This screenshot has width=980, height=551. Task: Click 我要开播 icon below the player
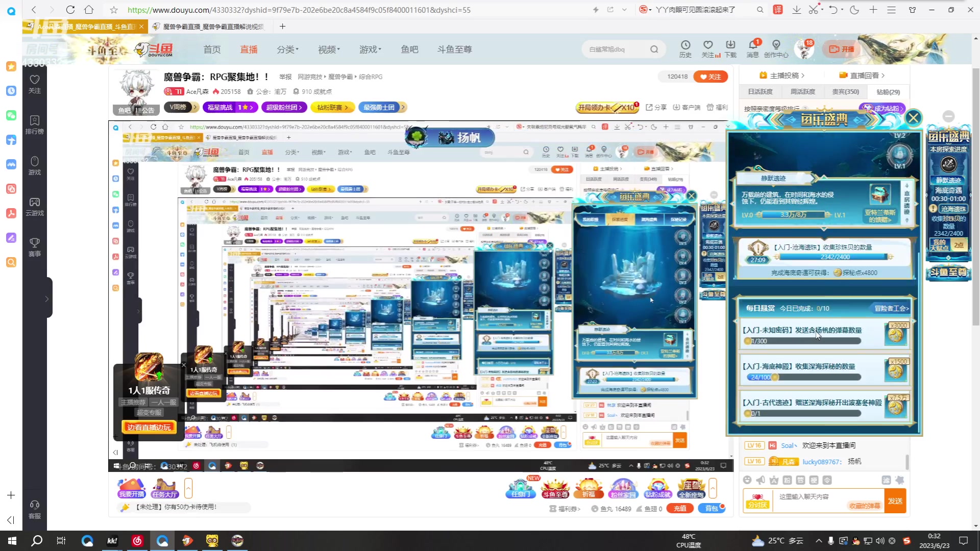[131, 488]
